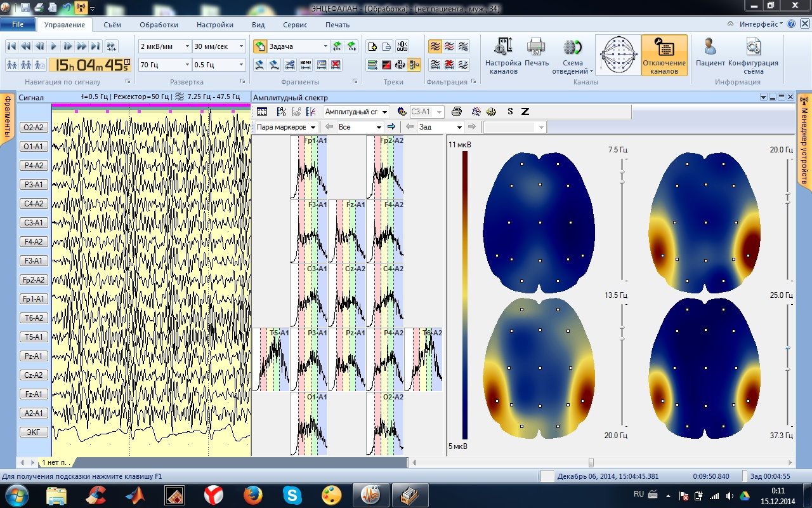
Task: Toggle the red bottom-row filter wave button
Action: pyautogui.click(x=449, y=64)
